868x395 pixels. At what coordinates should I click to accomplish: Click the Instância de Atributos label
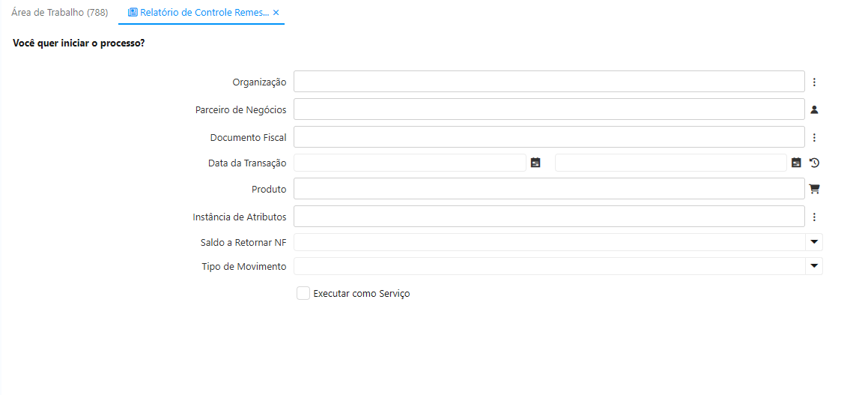click(240, 217)
